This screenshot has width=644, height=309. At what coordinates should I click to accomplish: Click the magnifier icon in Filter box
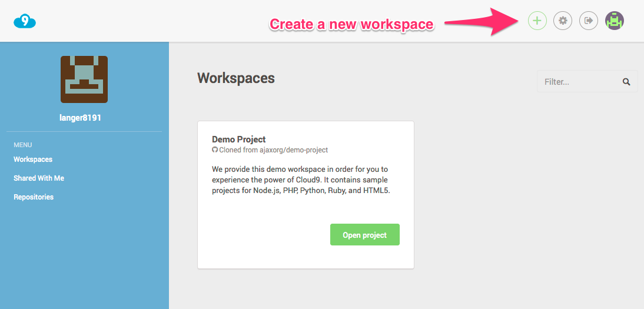pyautogui.click(x=626, y=82)
